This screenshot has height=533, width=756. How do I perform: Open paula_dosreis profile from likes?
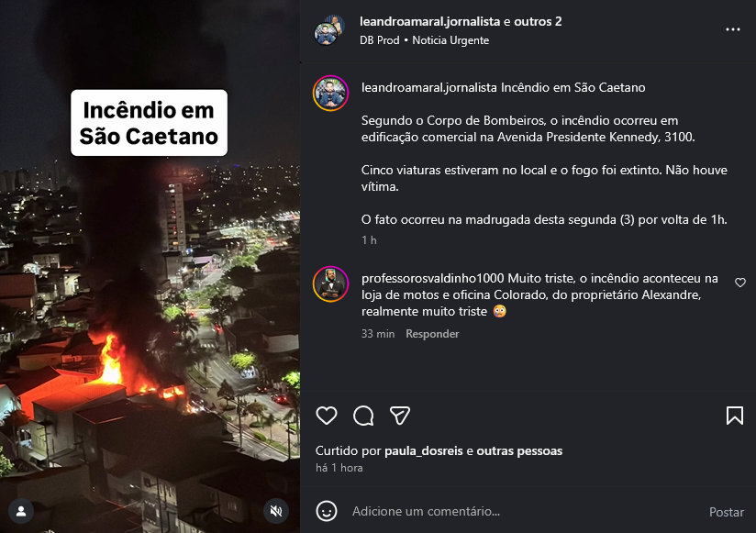point(423,451)
